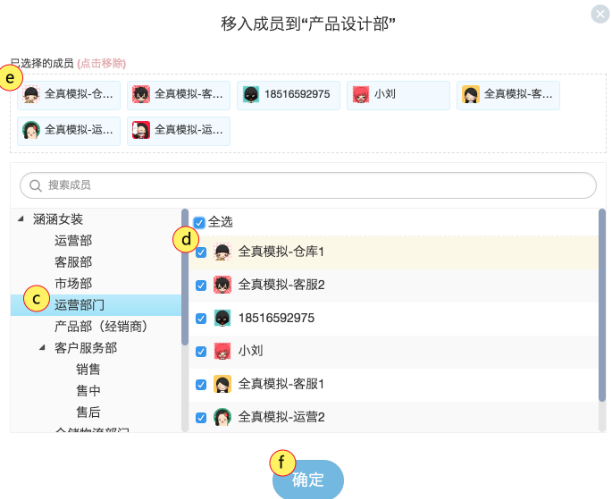Focus the 搜索成员 search field
Image resolution: width=611 pixels, height=499 pixels.
pos(310,185)
